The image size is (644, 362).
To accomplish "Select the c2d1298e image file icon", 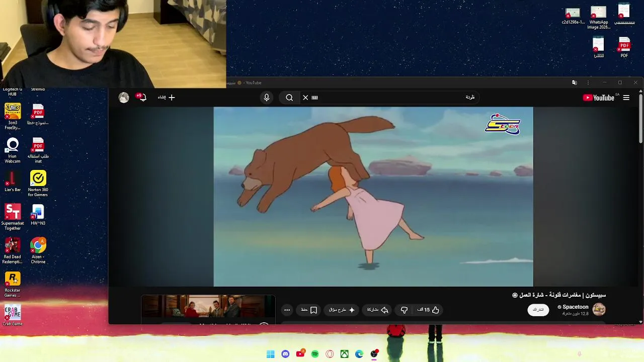I will [573, 16].
